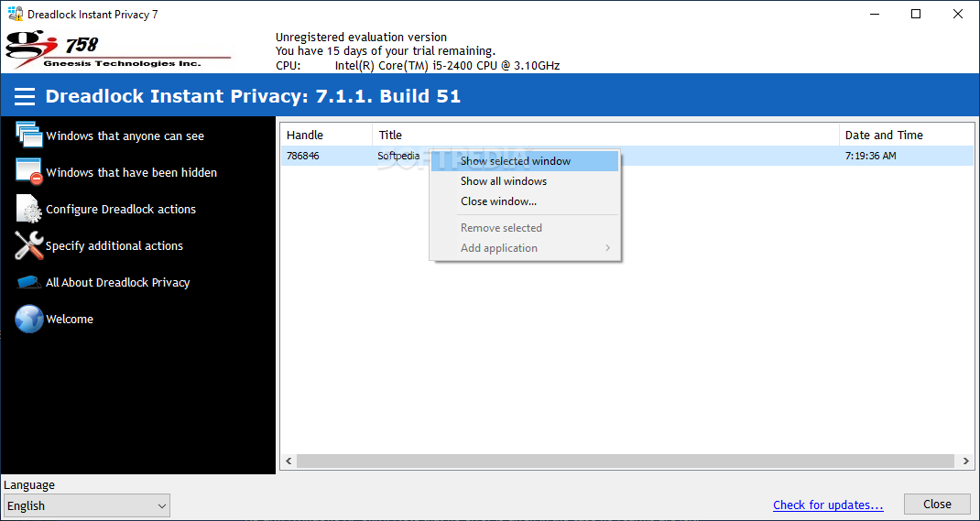The image size is (980, 521).
Task: Click the wrench and screwdriver icon
Action: (x=28, y=244)
